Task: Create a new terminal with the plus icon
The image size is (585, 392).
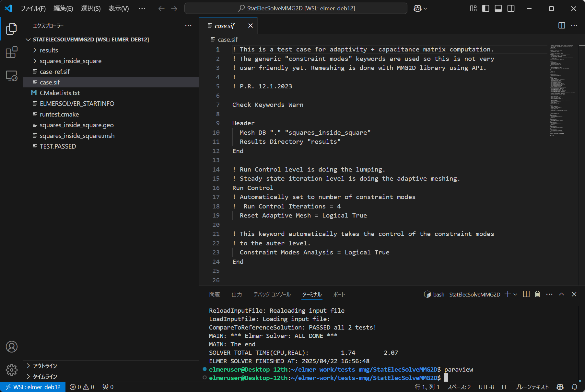Action: 507,294
